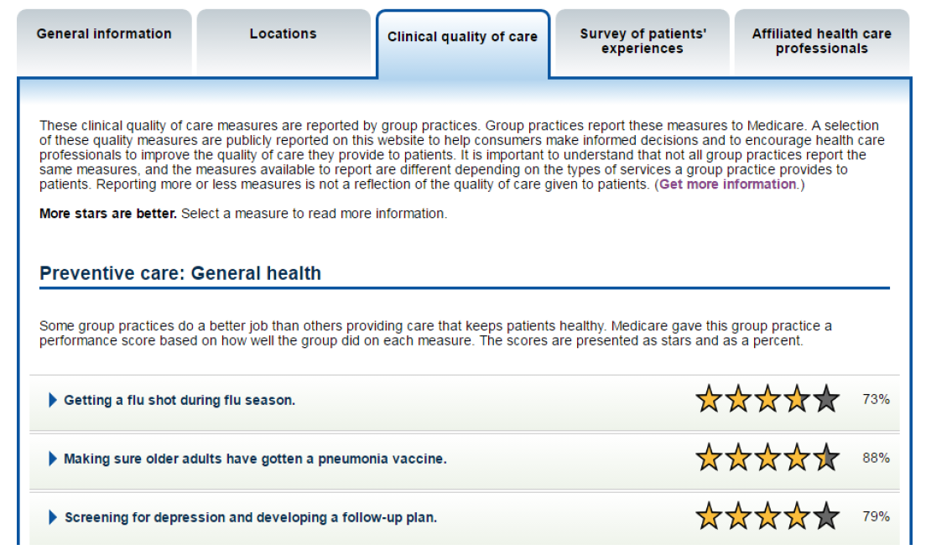Click the first star of flu shot rating

click(x=709, y=398)
